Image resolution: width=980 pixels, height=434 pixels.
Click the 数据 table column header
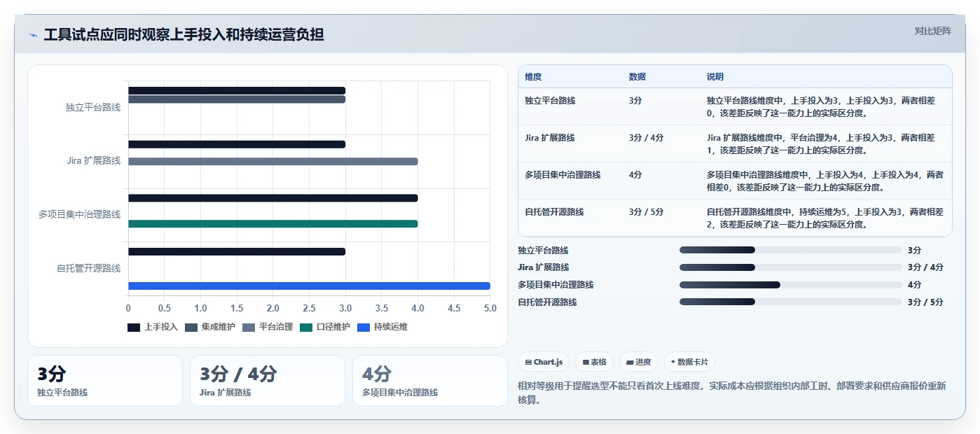(x=637, y=77)
